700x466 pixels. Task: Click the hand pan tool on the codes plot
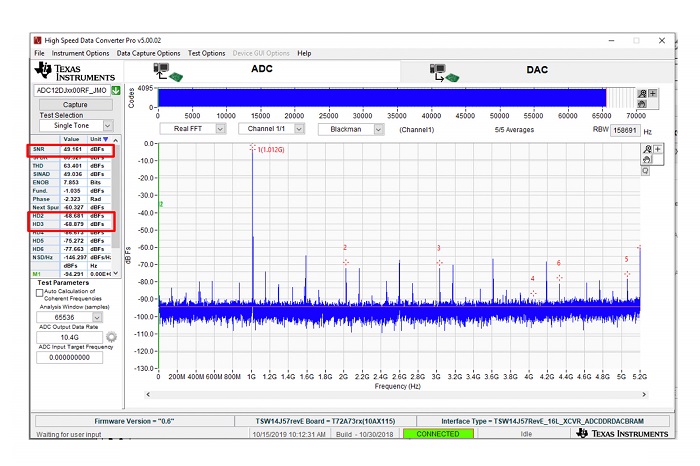(642, 104)
